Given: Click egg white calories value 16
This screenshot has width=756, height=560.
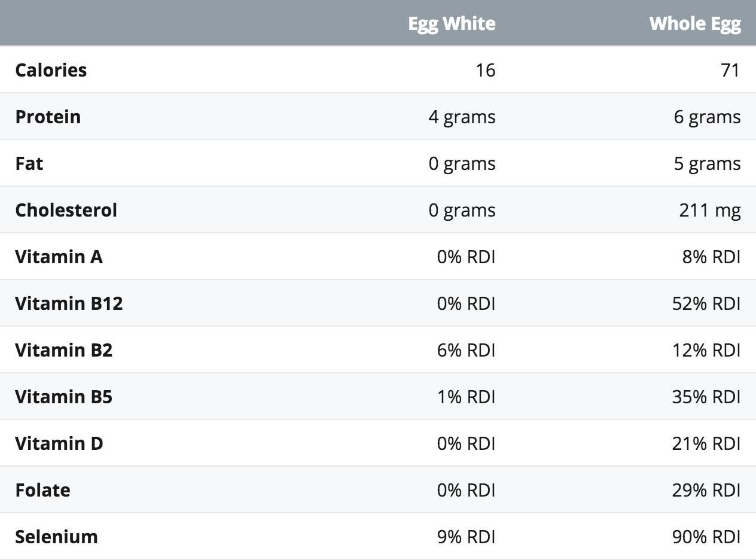Looking at the screenshot, I should pos(485,70).
